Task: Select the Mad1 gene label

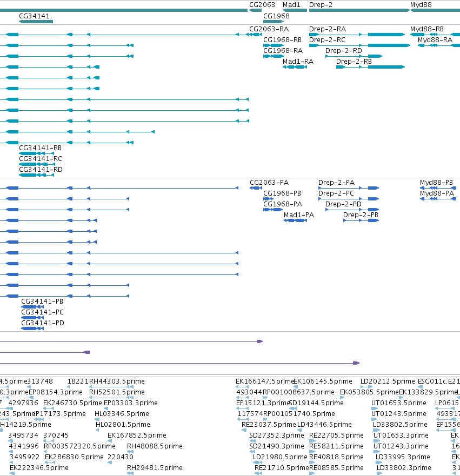Action: (291, 5)
